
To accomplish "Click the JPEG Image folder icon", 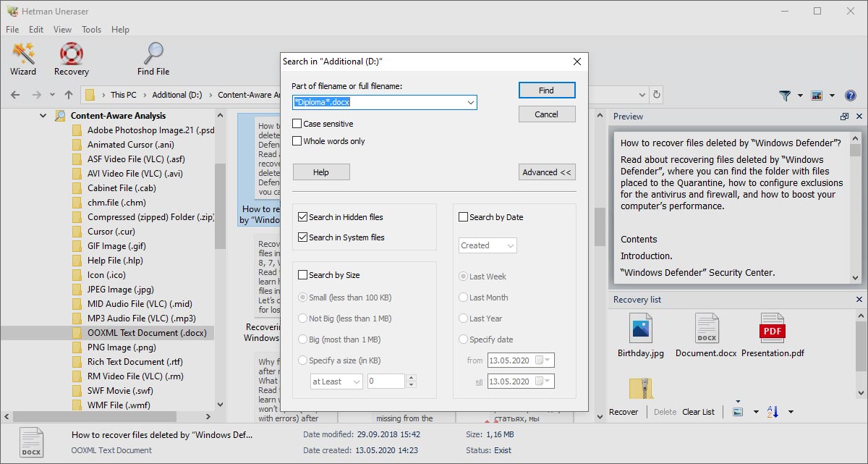I will [x=77, y=290].
